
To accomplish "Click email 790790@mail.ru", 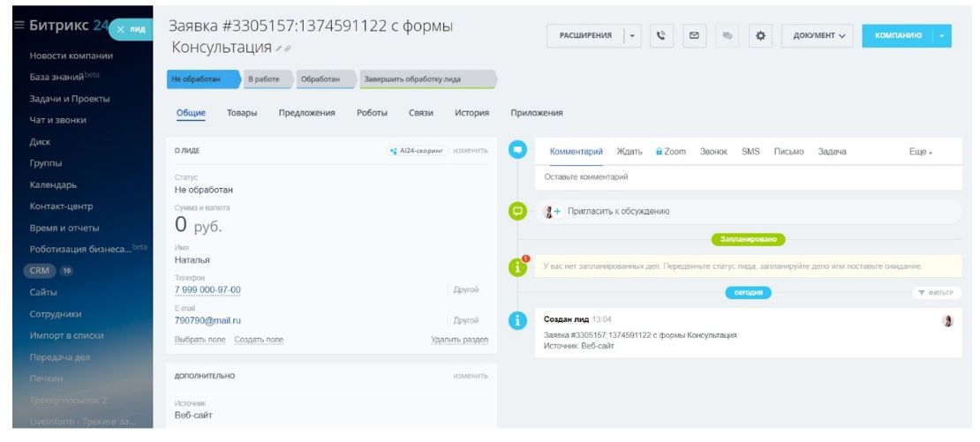I will tap(207, 320).
